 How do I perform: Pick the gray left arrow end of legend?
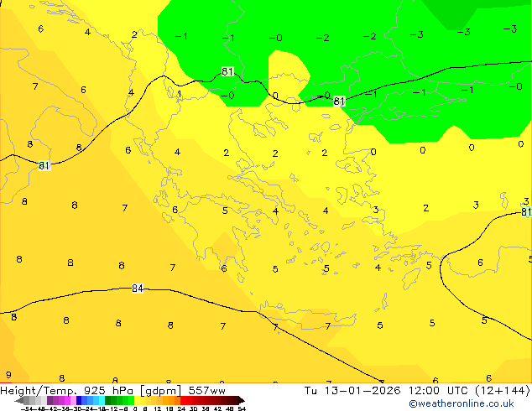point(19,401)
